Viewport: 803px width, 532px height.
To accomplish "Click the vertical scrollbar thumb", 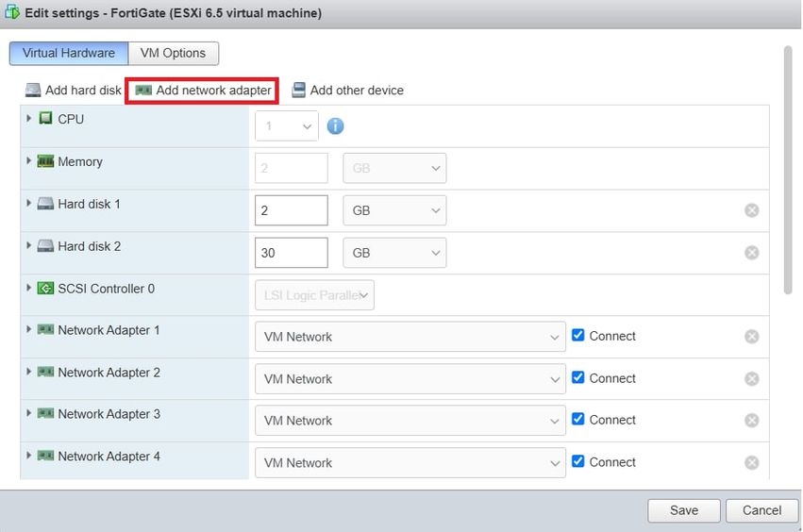I will click(788, 170).
